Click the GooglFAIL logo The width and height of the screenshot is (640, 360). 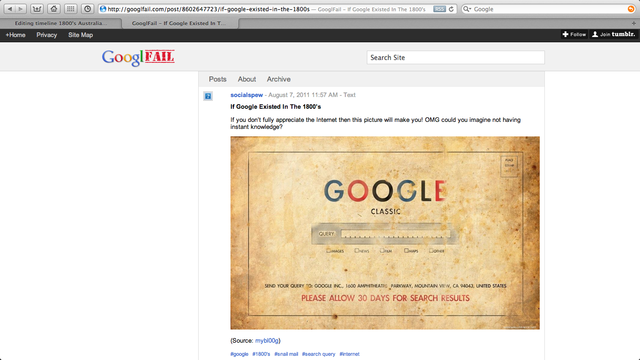tap(138, 58)
